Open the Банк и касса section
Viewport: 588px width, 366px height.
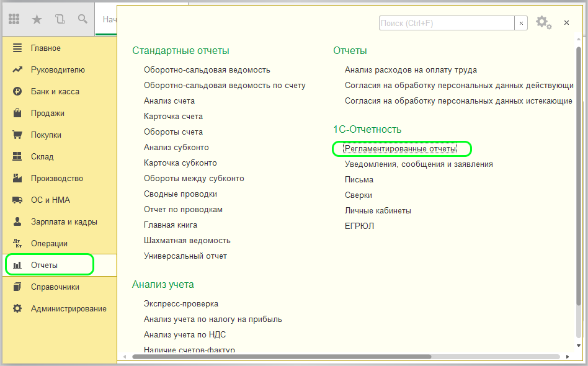(55, 92)
